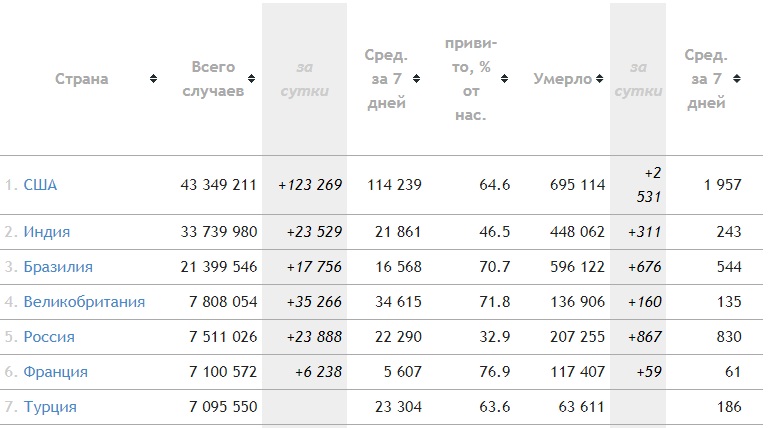The height and width of the screenshot is (428, 784).
Task: Click Россия's daily cases value +23 888
Action: pyautogui.click(x=314, y=337)
